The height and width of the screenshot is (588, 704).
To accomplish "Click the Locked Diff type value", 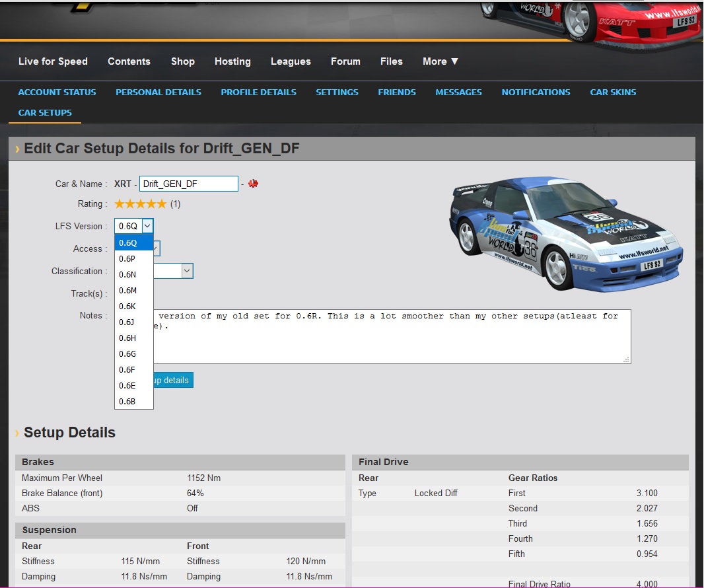I will point(435,494).
